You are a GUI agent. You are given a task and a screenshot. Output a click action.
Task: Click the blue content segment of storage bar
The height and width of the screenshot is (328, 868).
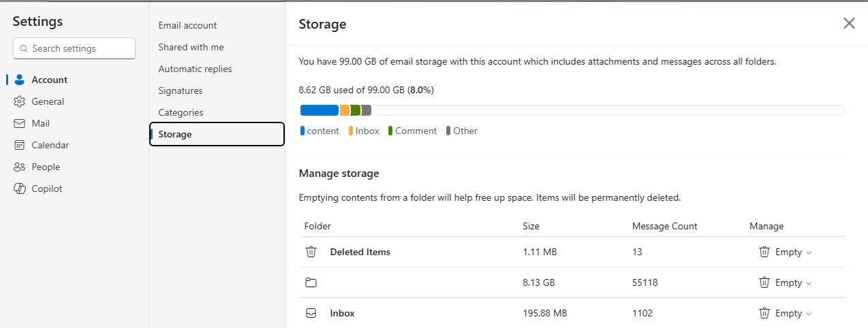click(320, 110)
